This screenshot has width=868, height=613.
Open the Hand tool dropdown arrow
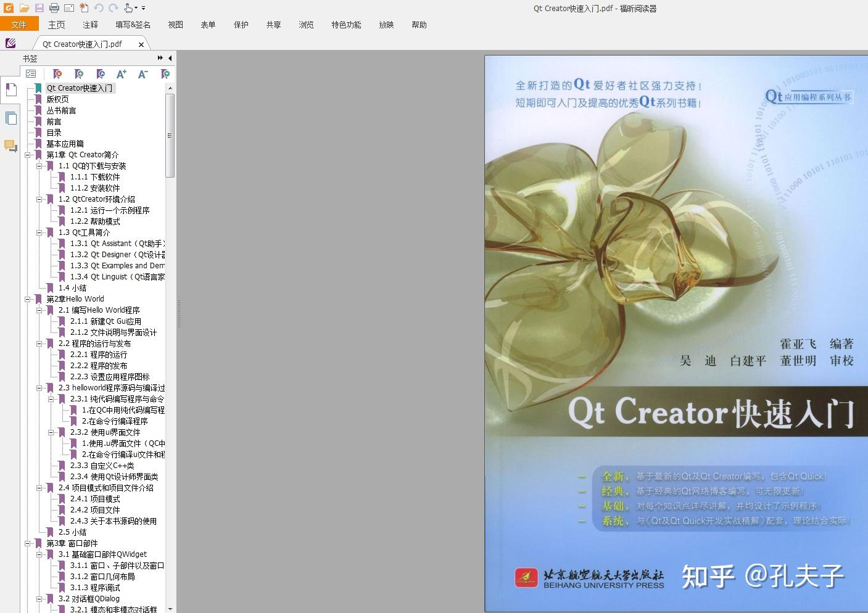(x=136, y=8)
